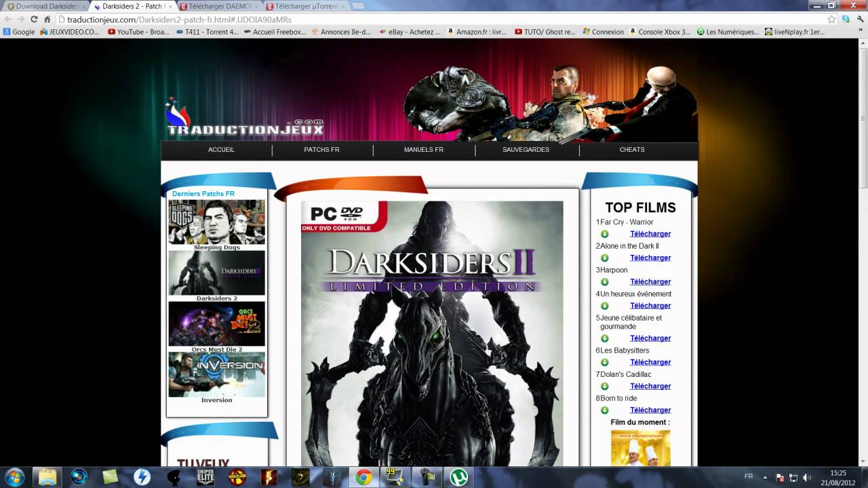Viewport: 868px width, 488px height.
Task: Click Télécharger link for Les Babysitters
Action: coord(650,362)
